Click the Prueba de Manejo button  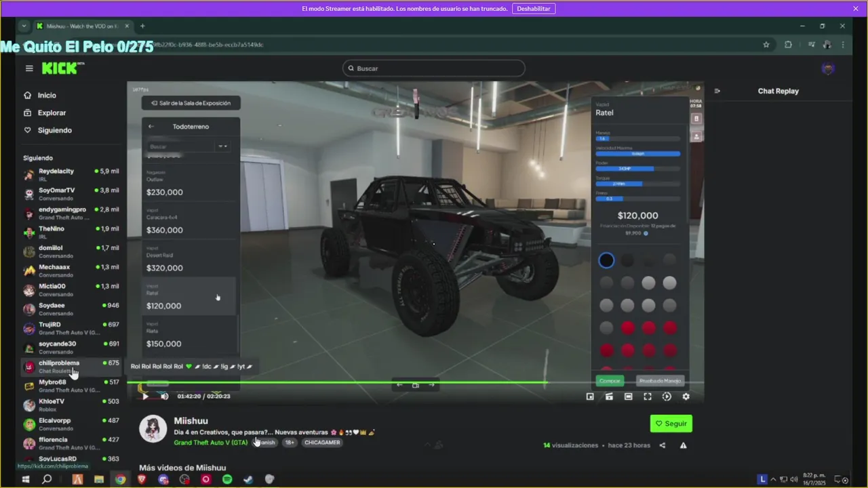click(x=660, y=381)
